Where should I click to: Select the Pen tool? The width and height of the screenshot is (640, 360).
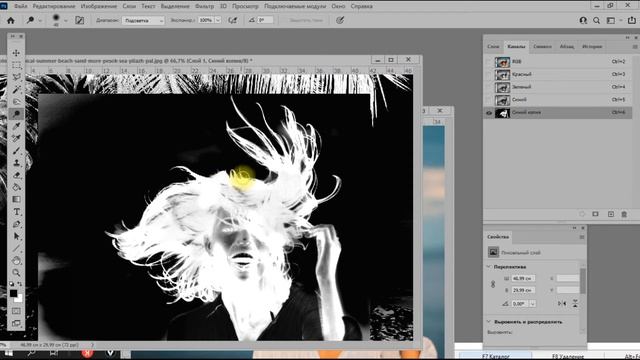(16, 224)
